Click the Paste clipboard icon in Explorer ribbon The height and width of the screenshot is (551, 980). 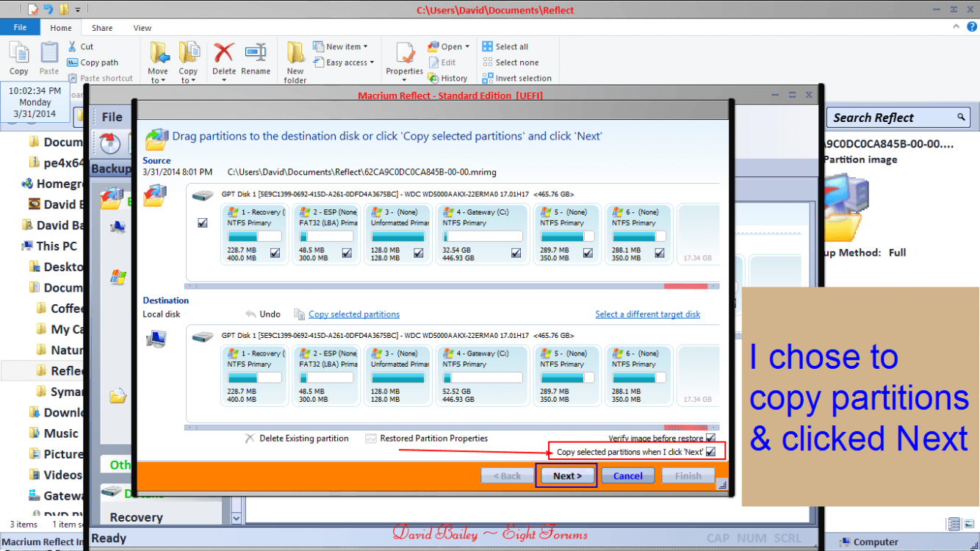point(49,54)
